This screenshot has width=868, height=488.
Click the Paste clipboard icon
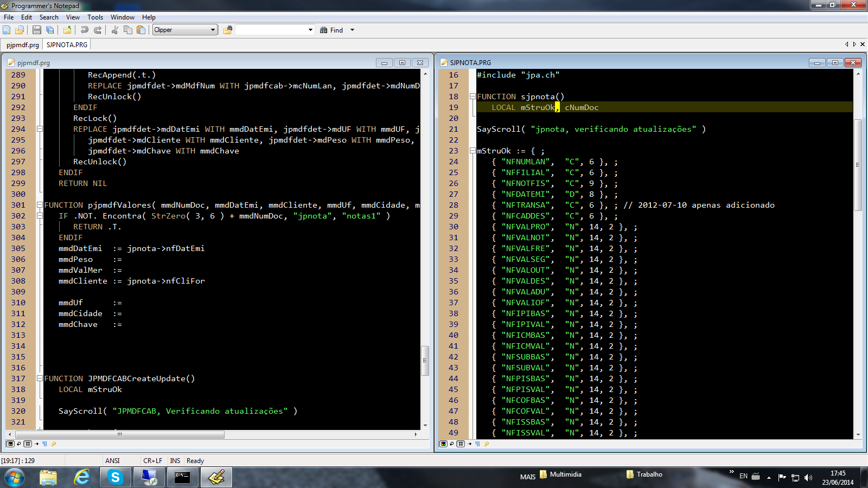tap(141, 30)
